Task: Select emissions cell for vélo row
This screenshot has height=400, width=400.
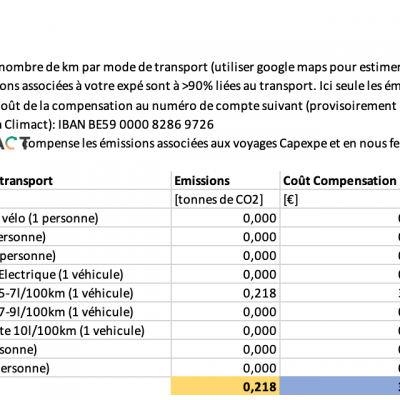Action: [x=226, y=218]
